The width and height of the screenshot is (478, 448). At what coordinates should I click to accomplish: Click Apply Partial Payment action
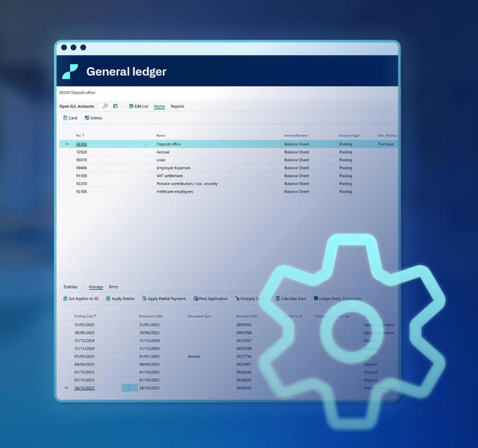point(164,299)
